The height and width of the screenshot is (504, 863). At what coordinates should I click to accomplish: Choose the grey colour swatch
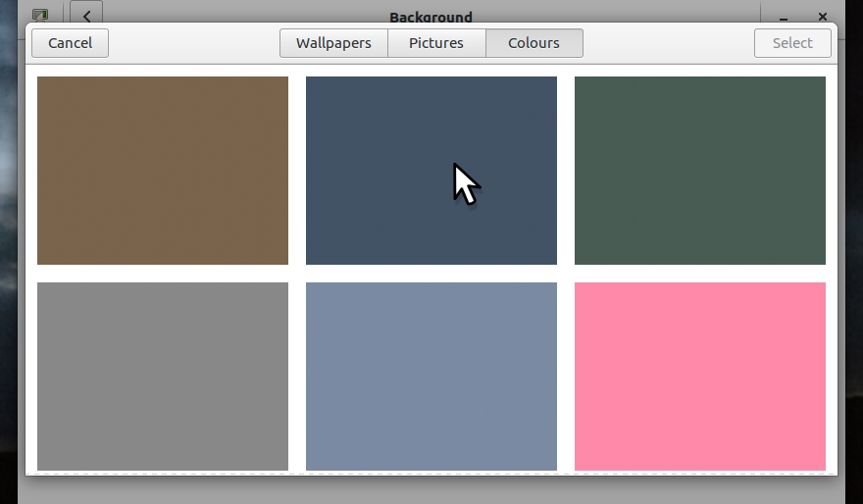pyautogui.click(x=163, y=377)
